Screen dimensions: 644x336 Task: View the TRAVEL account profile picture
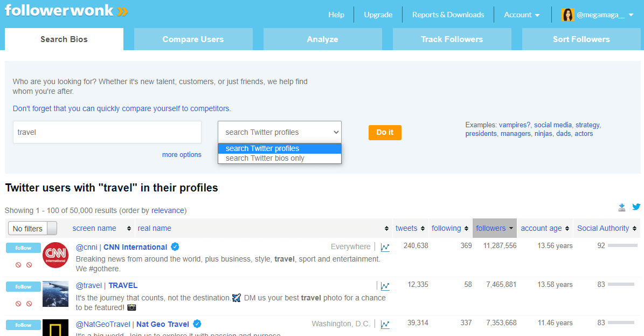pos(56,293)
